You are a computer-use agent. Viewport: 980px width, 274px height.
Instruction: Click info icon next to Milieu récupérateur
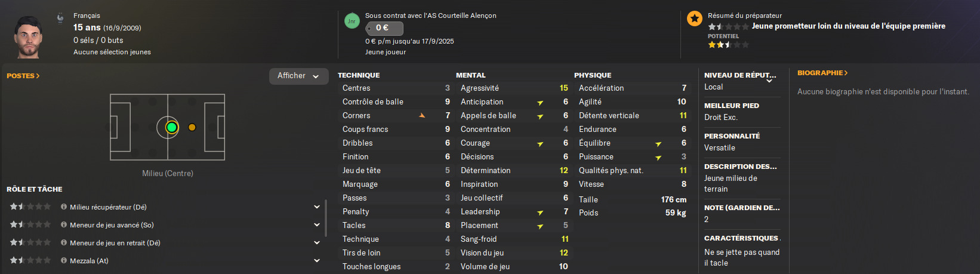click(64, 207)
